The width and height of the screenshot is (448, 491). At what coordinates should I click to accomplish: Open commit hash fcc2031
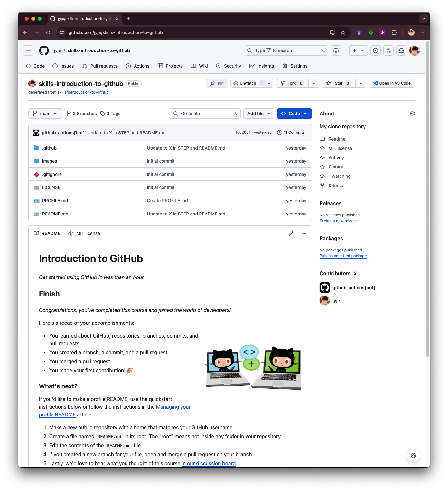pos(243,132)
